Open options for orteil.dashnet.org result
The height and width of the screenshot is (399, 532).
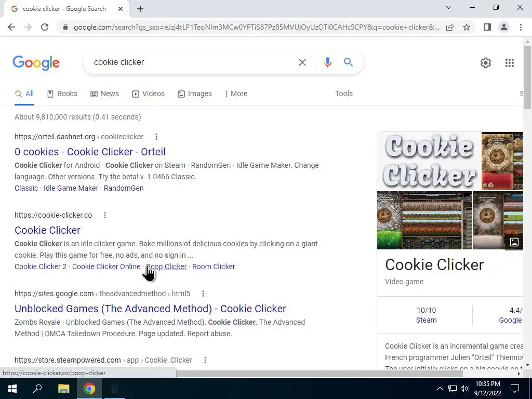pyautogui.click(x=156, y=137)
